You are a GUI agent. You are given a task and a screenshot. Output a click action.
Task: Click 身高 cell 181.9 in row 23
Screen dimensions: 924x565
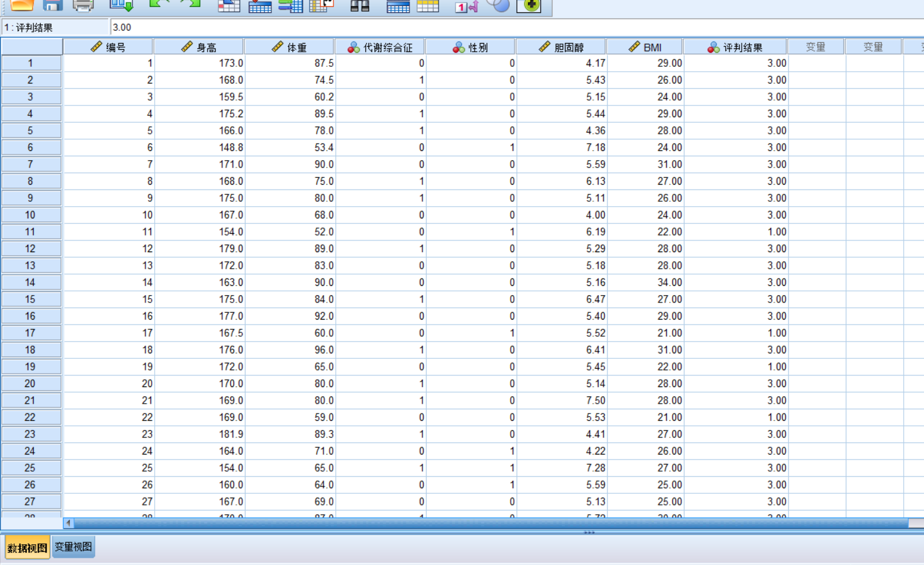point(200,434)
